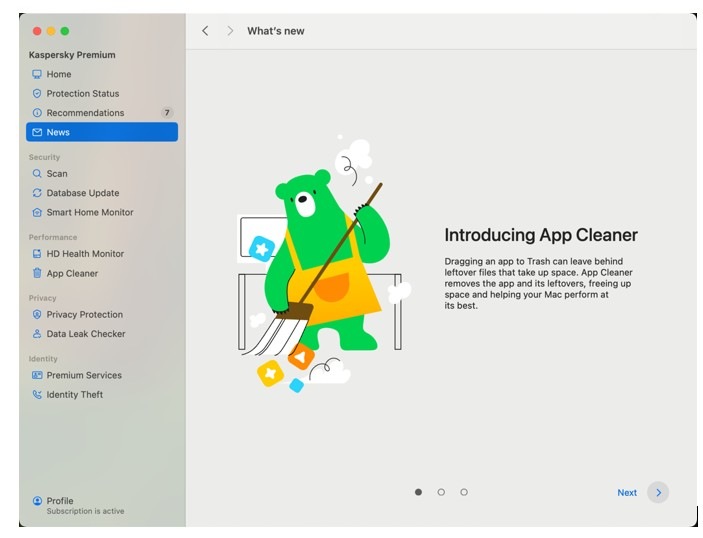Click the Premium Services card icon
This screenshot has width=703, height=538.
point(37,375)
